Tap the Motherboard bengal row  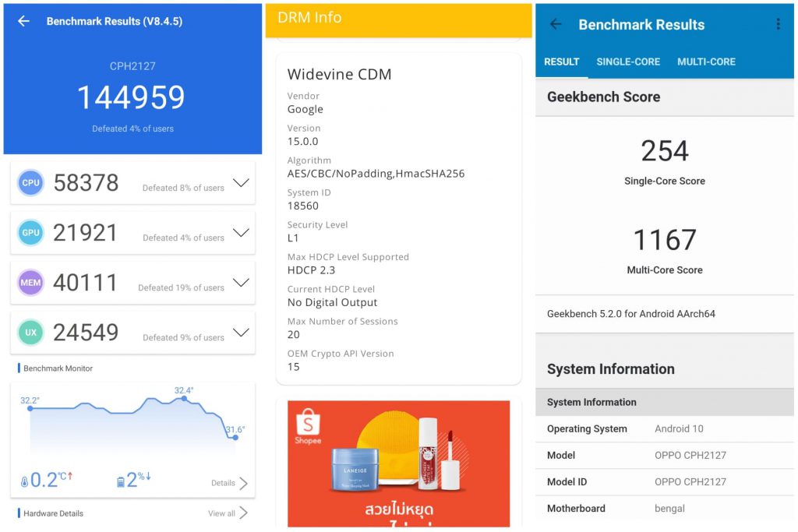point(665,508)
